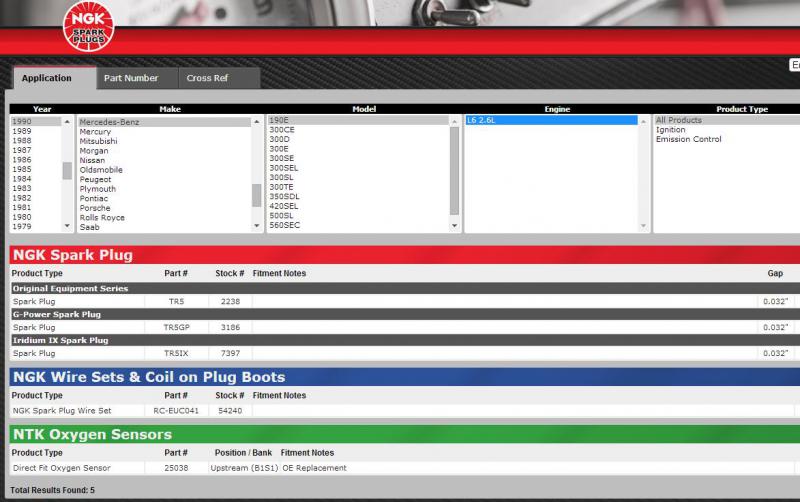Click stock number 2238
Image resolution: width=800 pixels, height=502 pixels.
pos(230,302)
